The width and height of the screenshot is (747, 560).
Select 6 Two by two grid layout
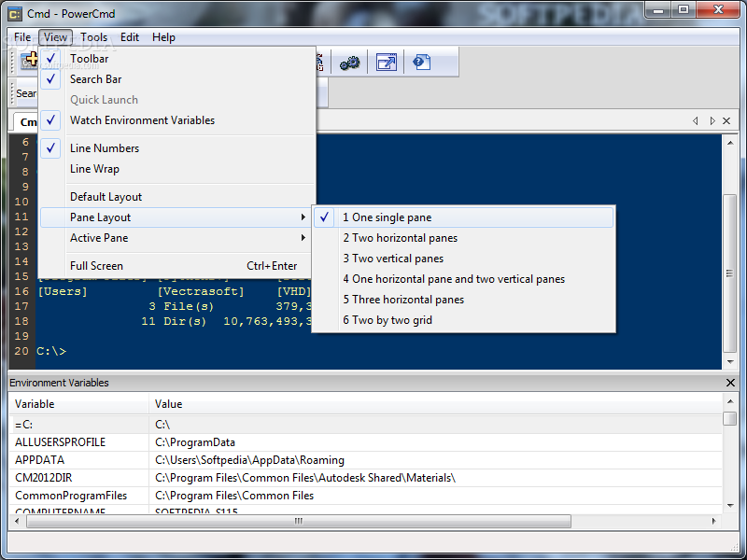click(x=463, y=319)
